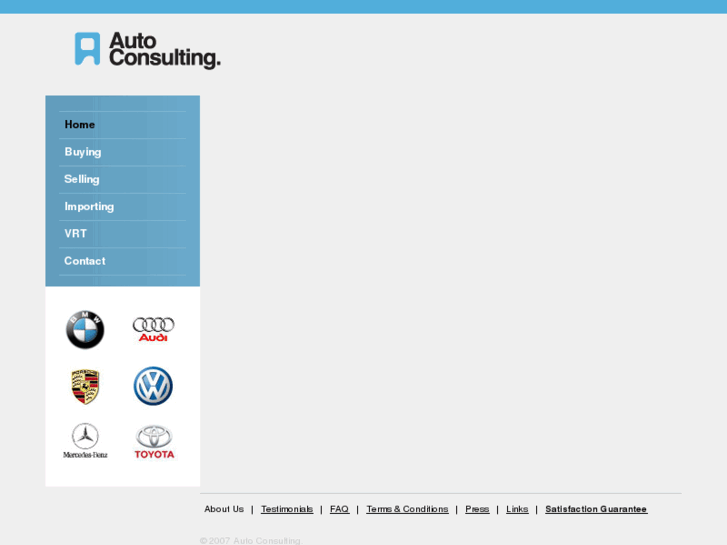Image resolution: width=727 pixels, height=545 pixels.
Task: Select the VRT menu item
Action: tap(76, 233)
